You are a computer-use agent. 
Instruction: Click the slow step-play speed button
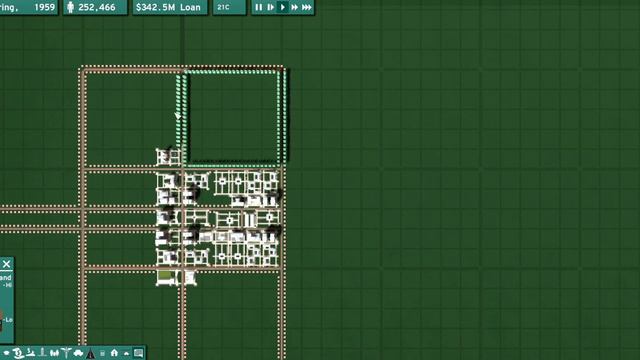coord(270,7)
